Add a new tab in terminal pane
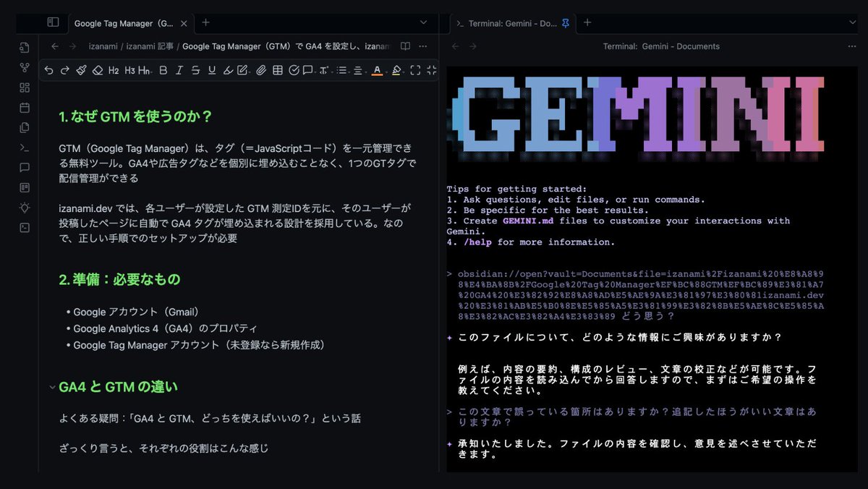Screen dimensions: 868x489 coord(587,22)
